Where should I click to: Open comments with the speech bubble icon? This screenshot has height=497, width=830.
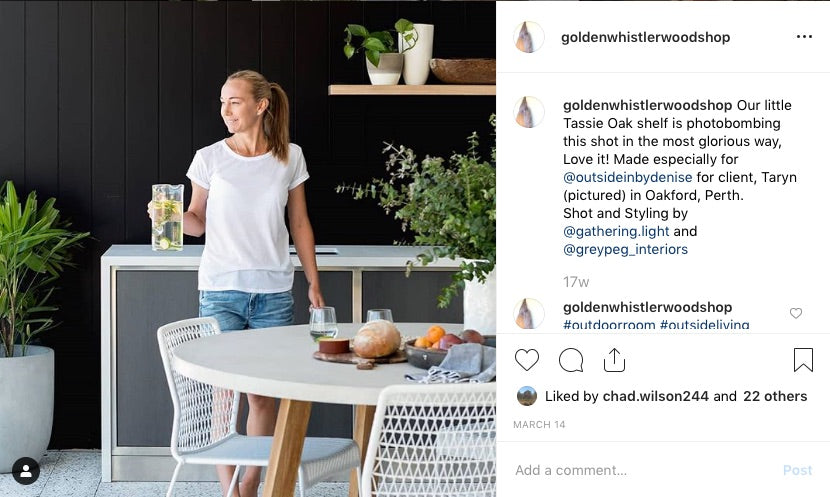(571, 360)
